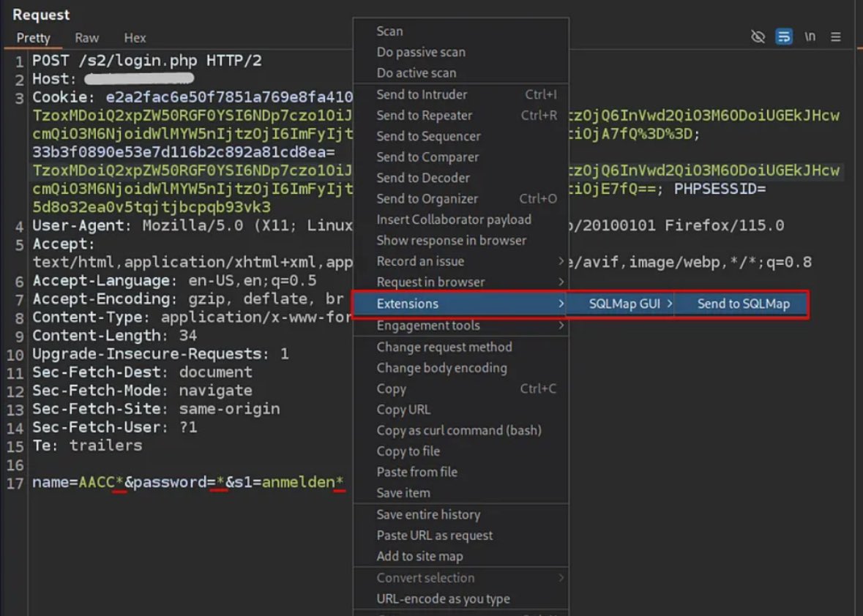863x616 pixels.
Task: Expand the Extensions submenu
Action: (x=460, y=304)
